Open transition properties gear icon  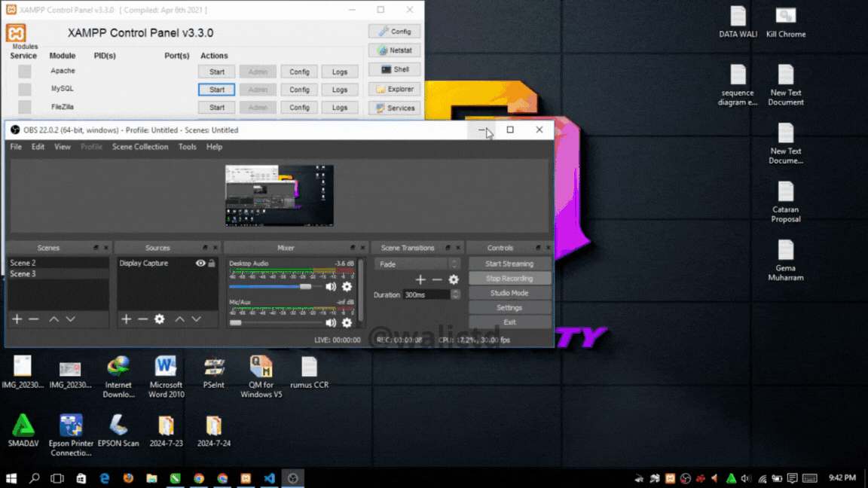[454, 279]
